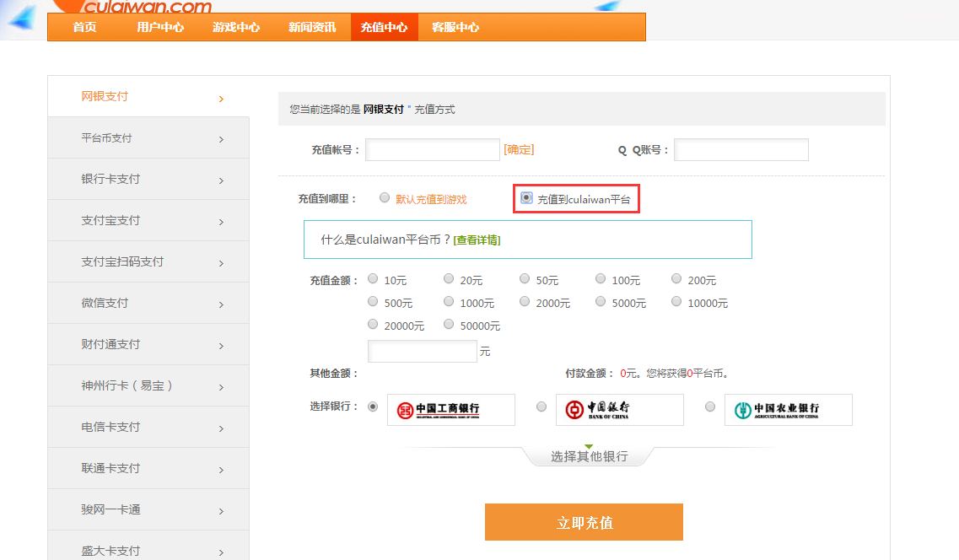The image size is (959, 560).
Task: Switch to the 新闻资讯 tab
Action: click(312, 27)
